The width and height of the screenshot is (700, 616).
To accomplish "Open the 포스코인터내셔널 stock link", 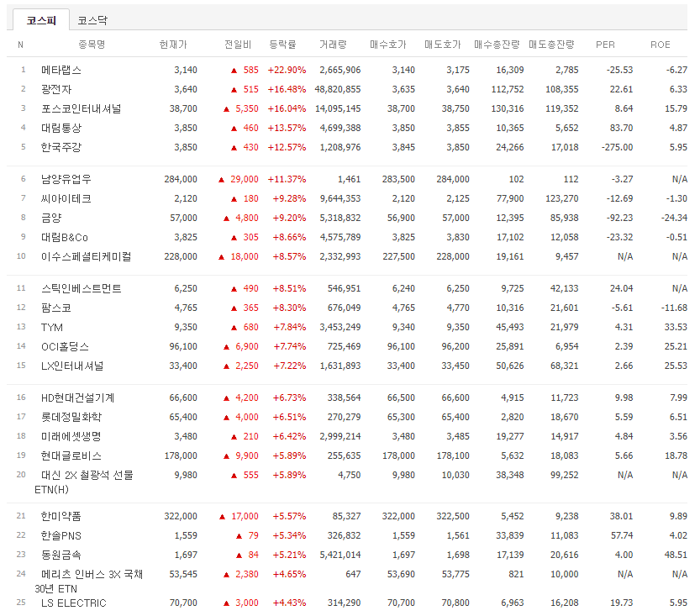I will click(81, 108).
